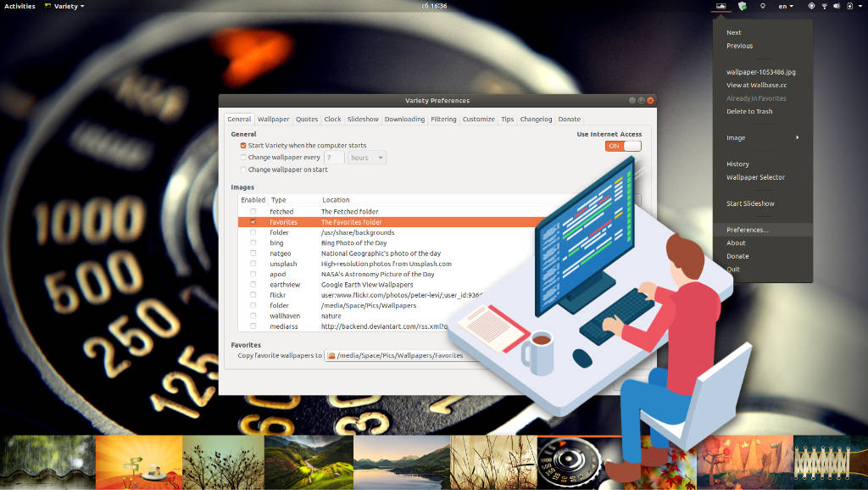Click wallpaper-1053486.jpg menu entry
This screenshot has width=868, height=490.
tap(760, 72)
